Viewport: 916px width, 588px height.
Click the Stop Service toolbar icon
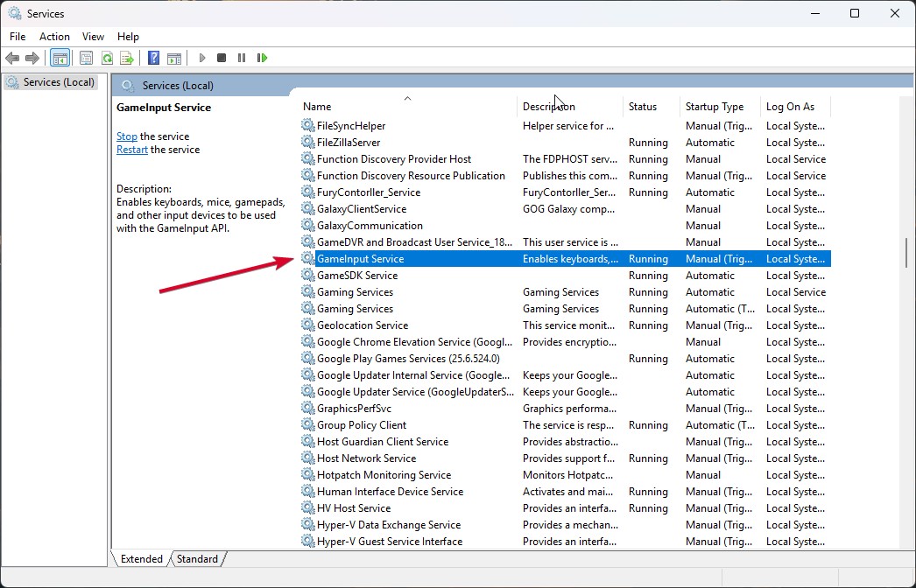tap(222, 58)
